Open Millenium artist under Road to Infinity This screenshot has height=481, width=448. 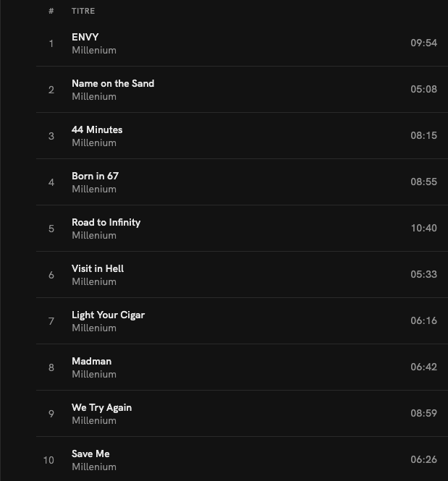[x=94, y=236]
